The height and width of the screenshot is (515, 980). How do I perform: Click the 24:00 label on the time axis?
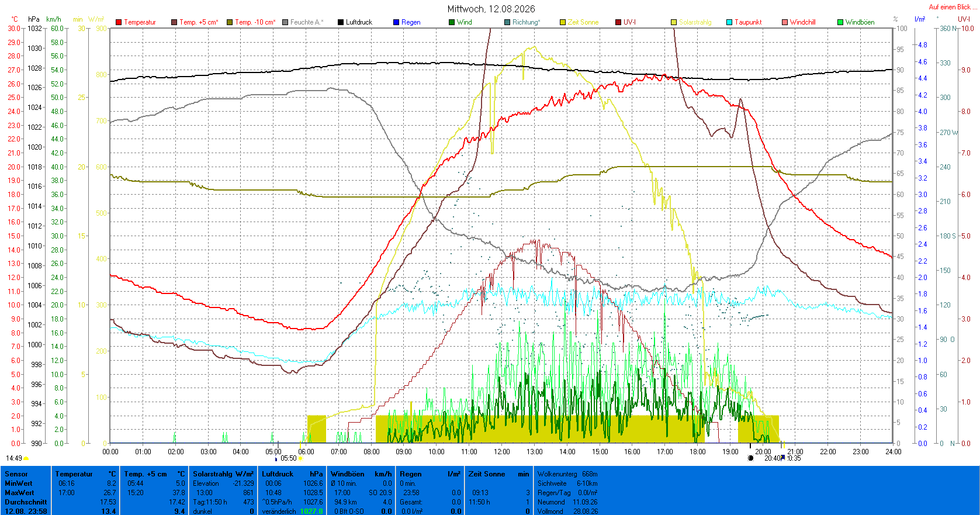(x=894, y=451)
